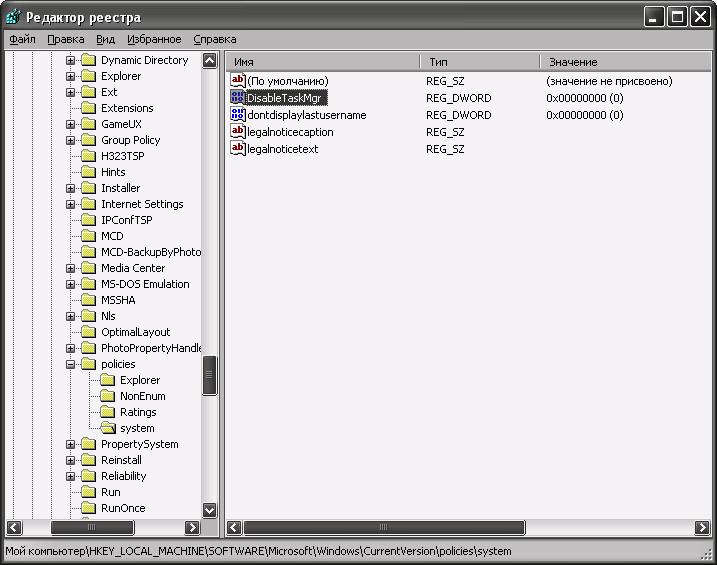
Task: Select the (По умолчанию) value name
Action: [x=288, y=81]
